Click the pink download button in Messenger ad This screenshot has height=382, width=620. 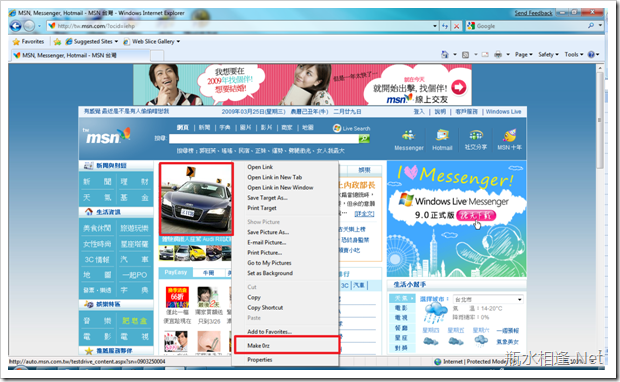(476, 216)
